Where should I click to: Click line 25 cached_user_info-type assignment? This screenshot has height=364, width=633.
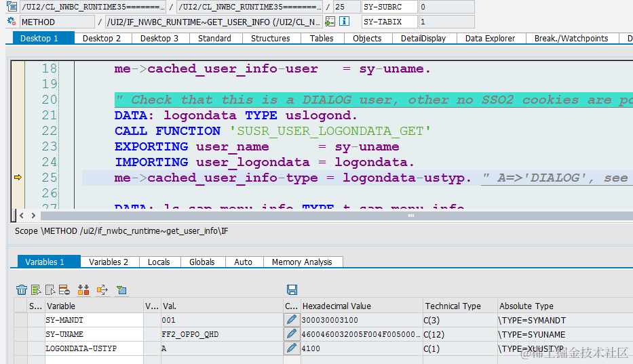coord(292,178)
